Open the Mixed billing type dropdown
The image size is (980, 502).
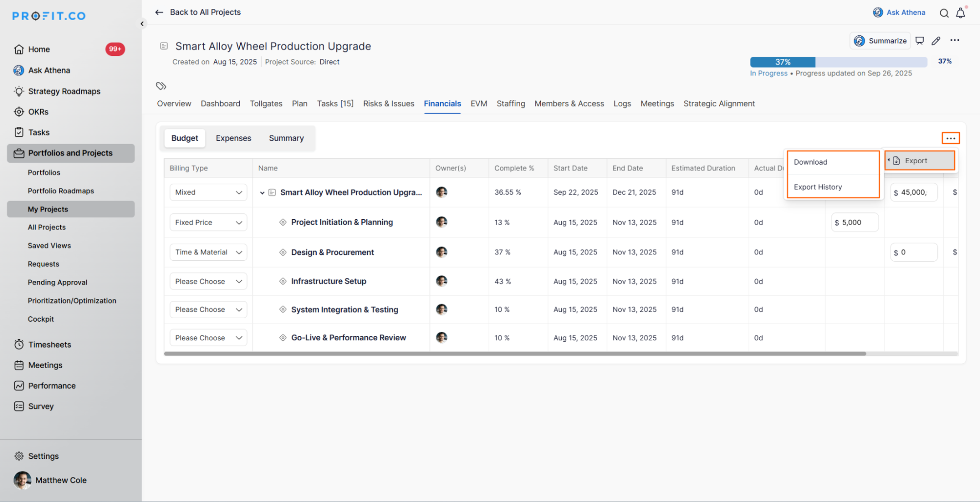coord(208,192)
